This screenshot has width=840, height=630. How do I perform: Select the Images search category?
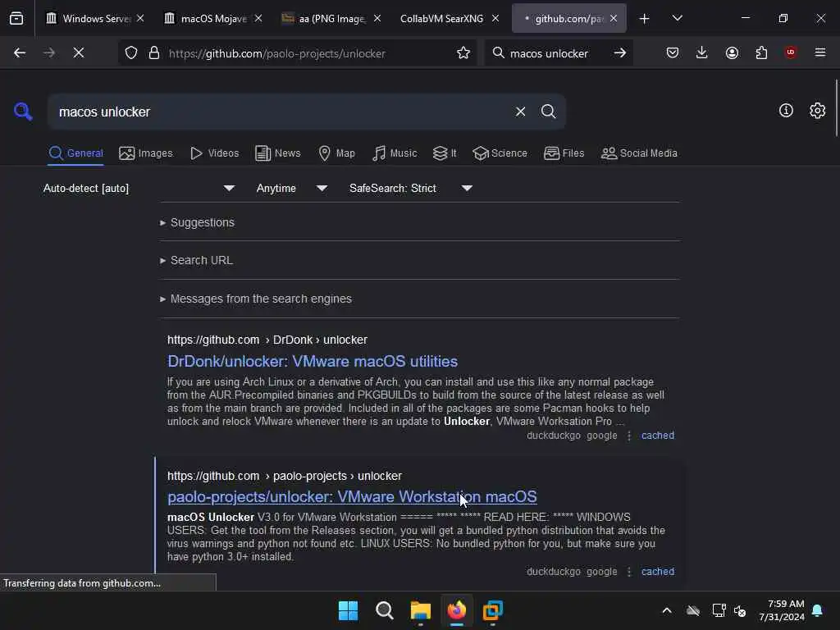pyautogui.click(x=146, y=153)
